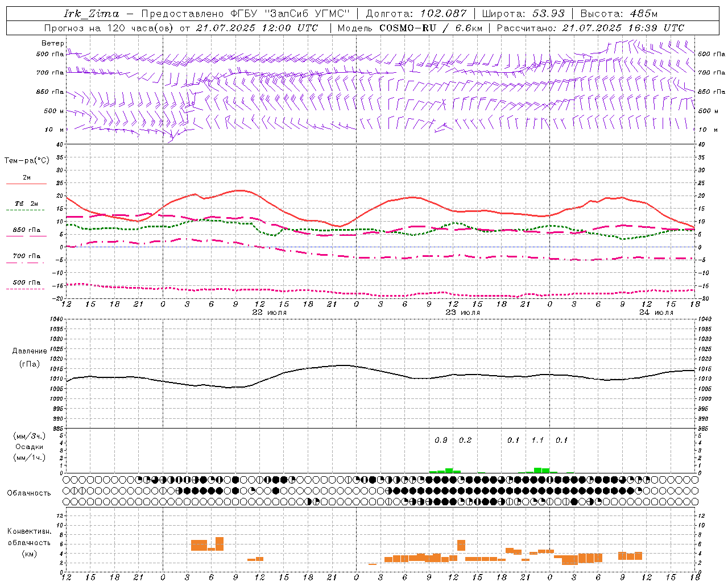This screenshot has width=728, height=582.
Task: Click the station name "Irk_Zima" in header
Action: (92, 14)
